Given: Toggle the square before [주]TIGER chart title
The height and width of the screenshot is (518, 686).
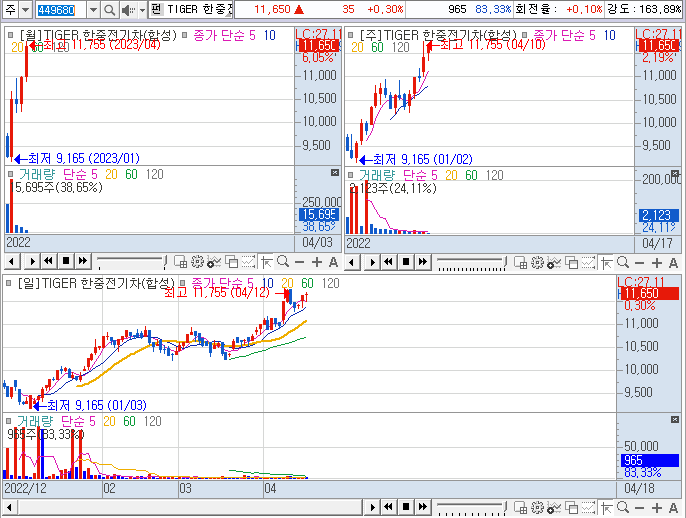Looking at the screenshot, I should 350,35.
